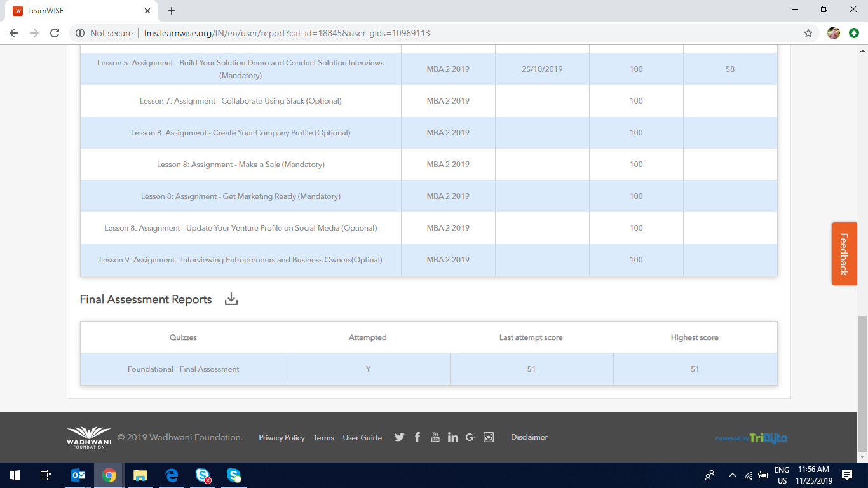Click the Final Assessment Reports heading
The height and width of the screenshot is (488, 868).
[146, 299]
